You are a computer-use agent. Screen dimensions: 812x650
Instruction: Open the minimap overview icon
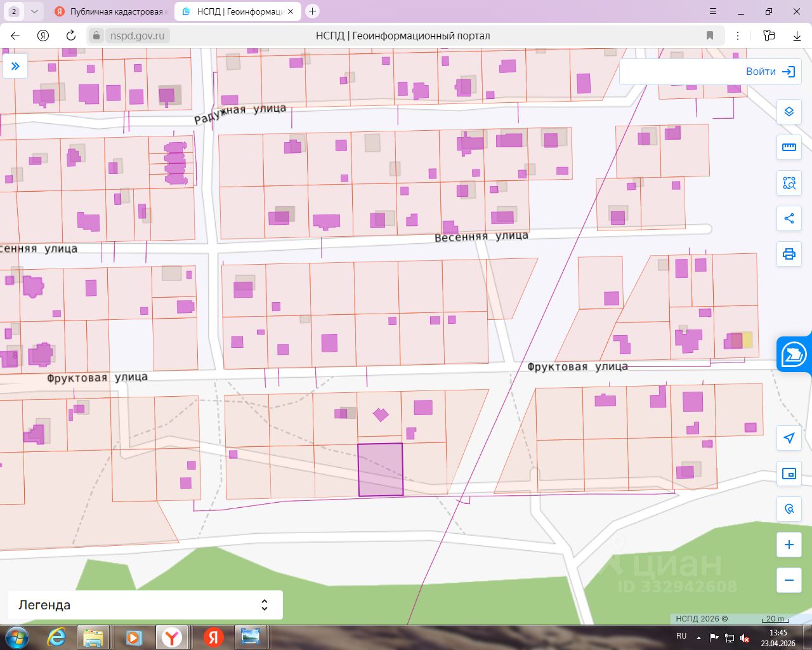tap(789, 474)
